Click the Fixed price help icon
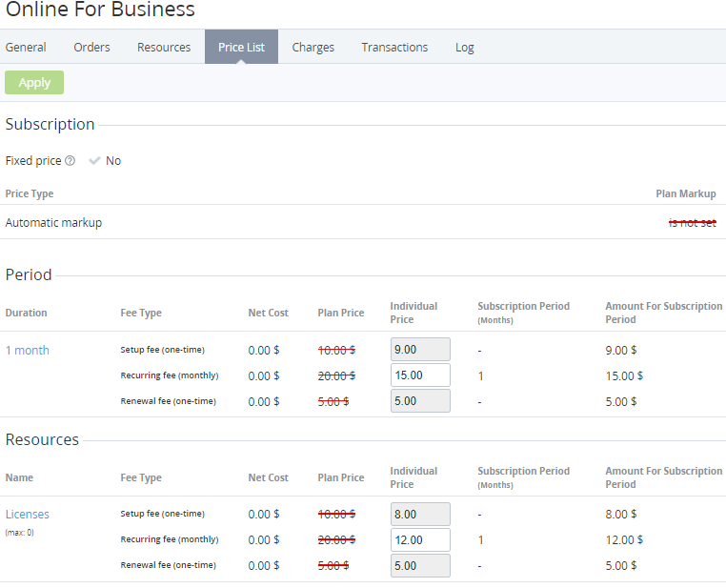726x588 pixels. tap(71, 161)
